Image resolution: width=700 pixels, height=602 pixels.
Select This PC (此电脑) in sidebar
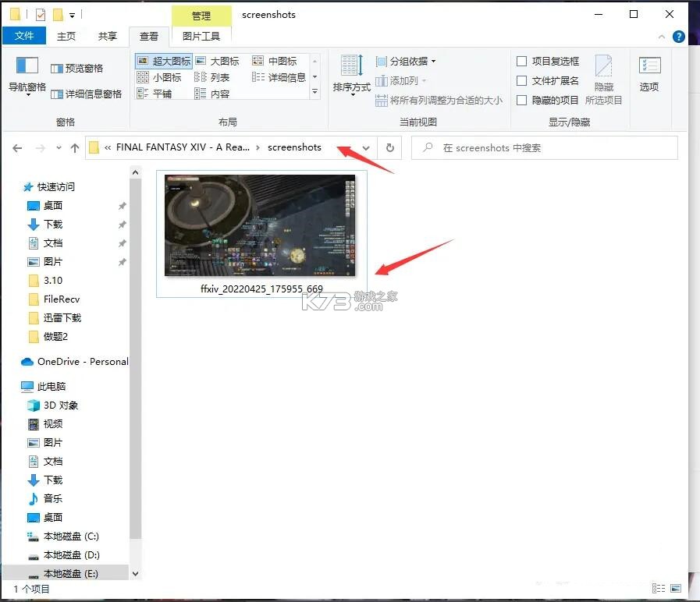(44, 387)
